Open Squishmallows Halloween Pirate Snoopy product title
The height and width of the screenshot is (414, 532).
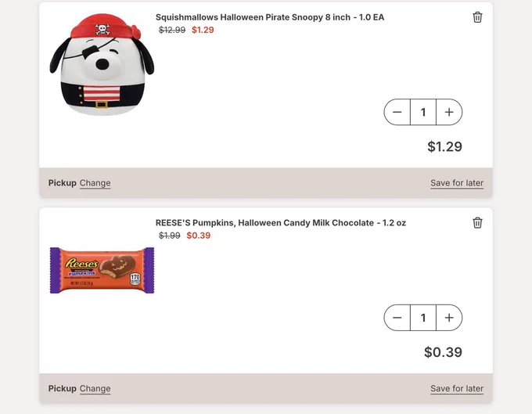[x=270, y=17]
